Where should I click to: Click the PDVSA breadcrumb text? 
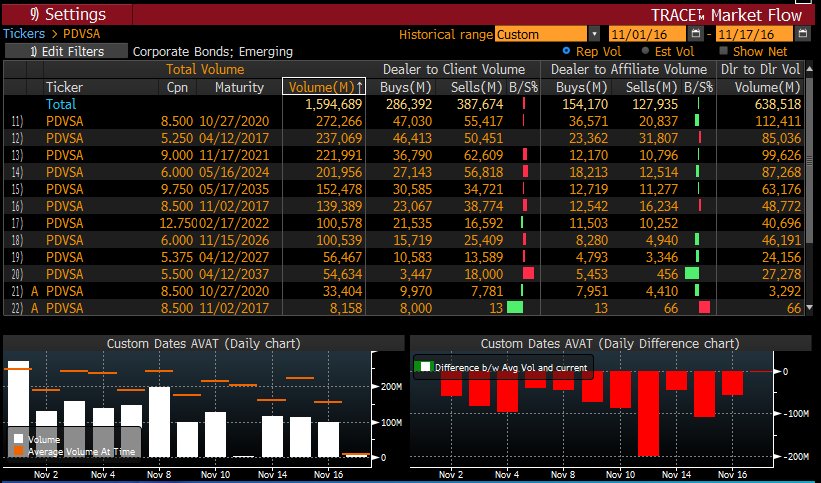[x=81, y=34]
